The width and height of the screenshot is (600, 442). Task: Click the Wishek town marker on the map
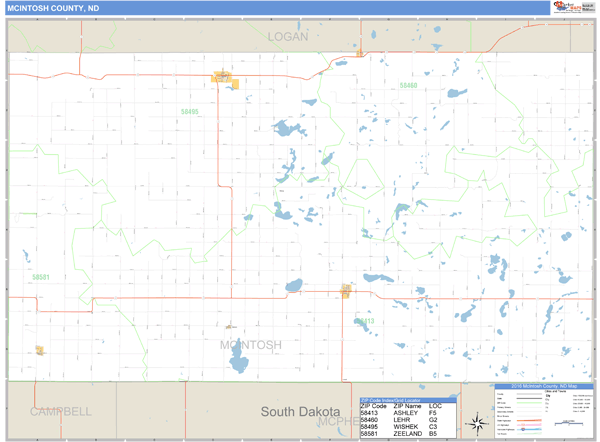coord(221,77)
